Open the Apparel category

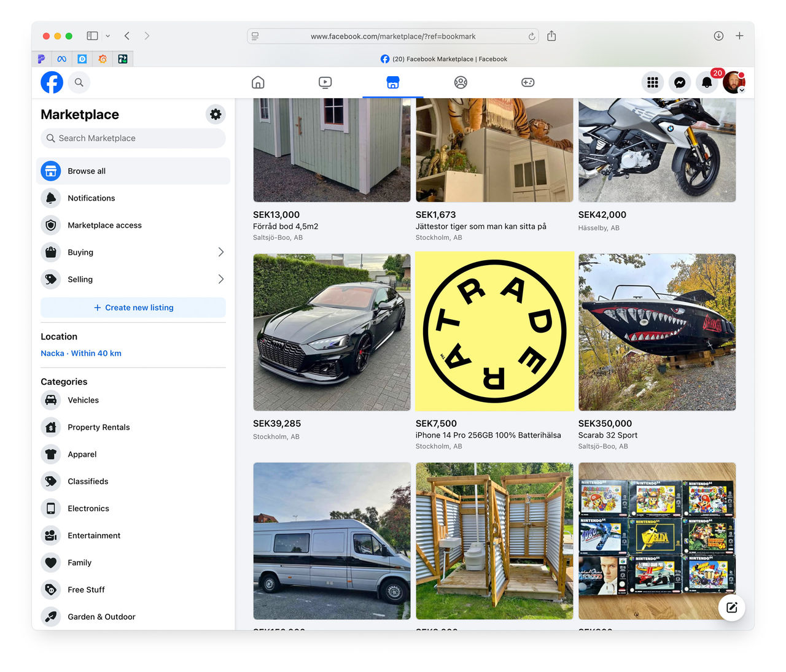coord(133,454)
